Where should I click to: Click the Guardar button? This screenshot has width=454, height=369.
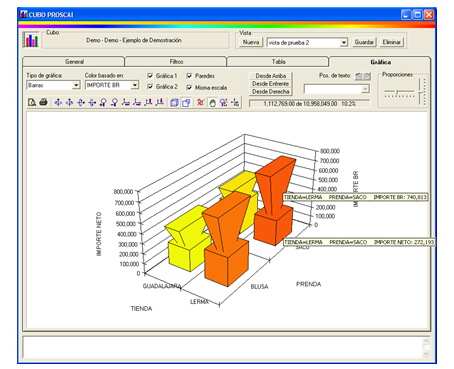(x=364, y=42)
